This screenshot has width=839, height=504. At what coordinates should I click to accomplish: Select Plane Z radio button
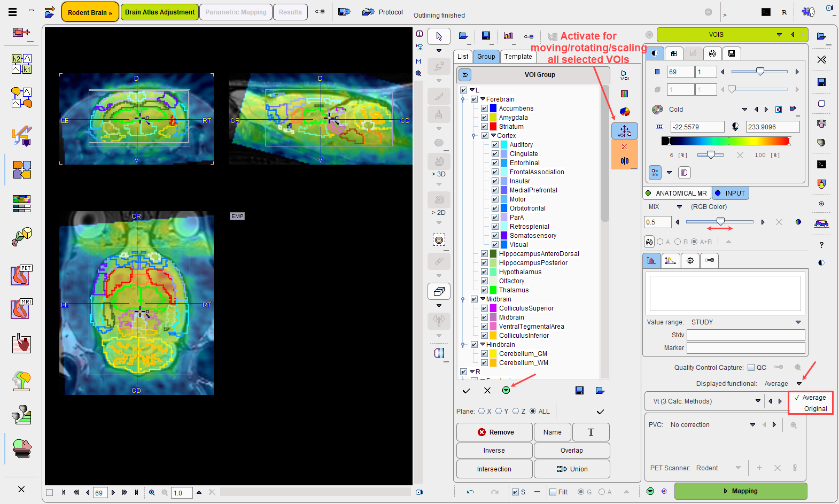516,412
